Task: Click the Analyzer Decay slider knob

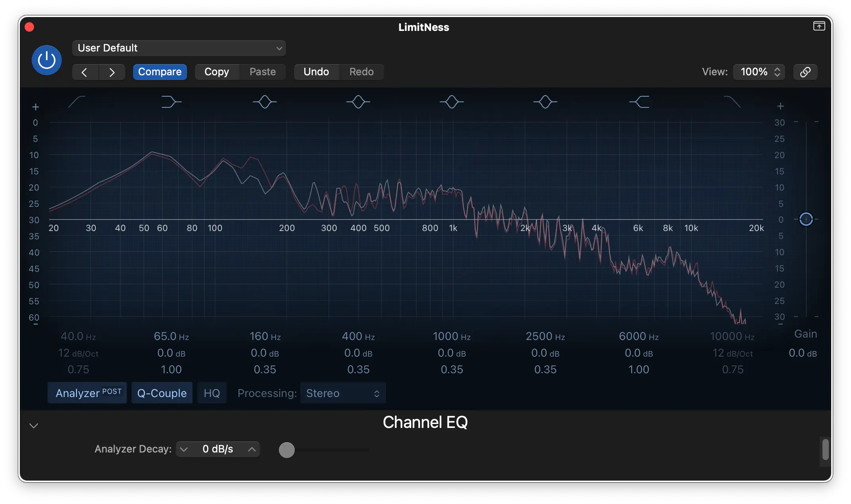Action: coord(286,450)
